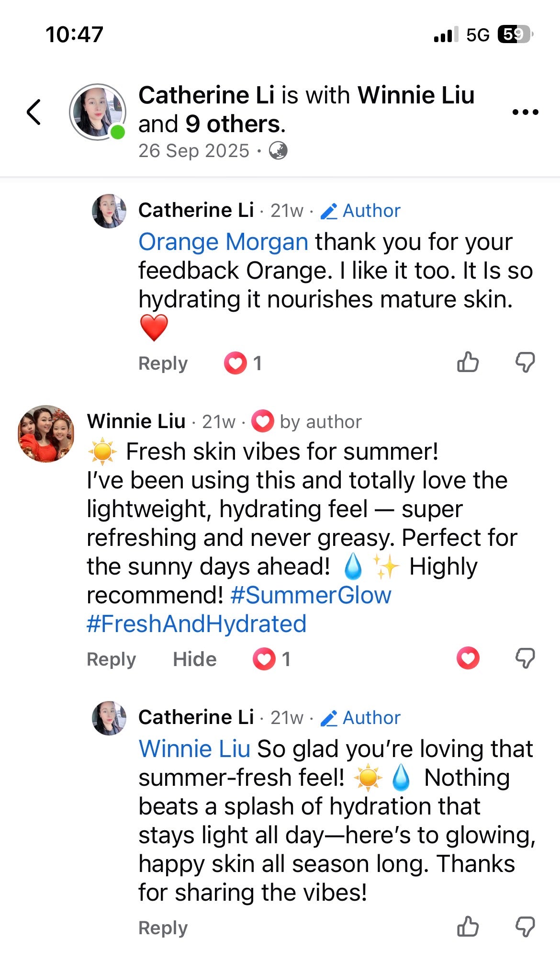Hide Winnie Liu's comment
Viewport: 560px width, 962px height.
click(194, 659)
